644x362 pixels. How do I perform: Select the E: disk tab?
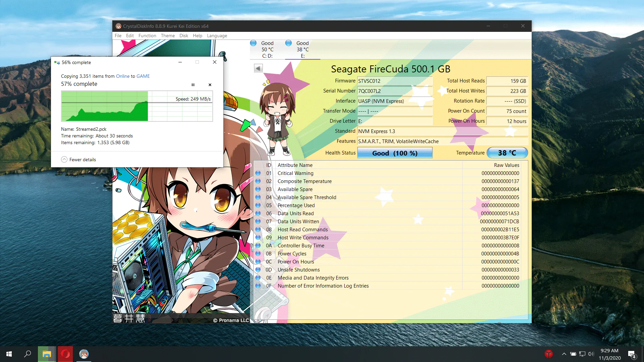pos(302,50)
